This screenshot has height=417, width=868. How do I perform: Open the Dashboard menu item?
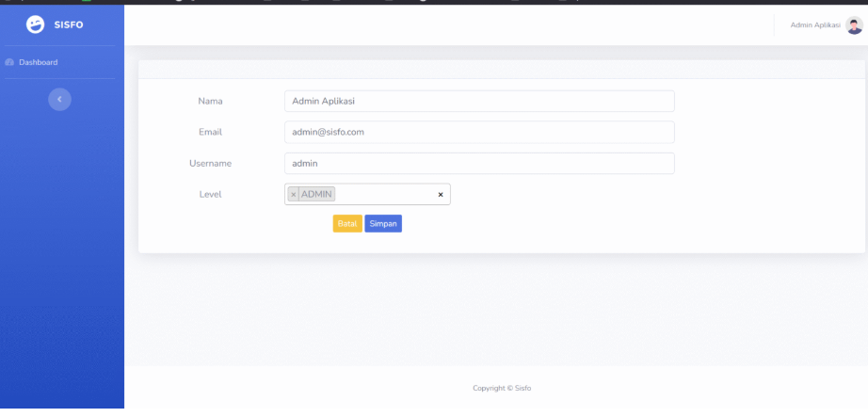pos(38,62)
